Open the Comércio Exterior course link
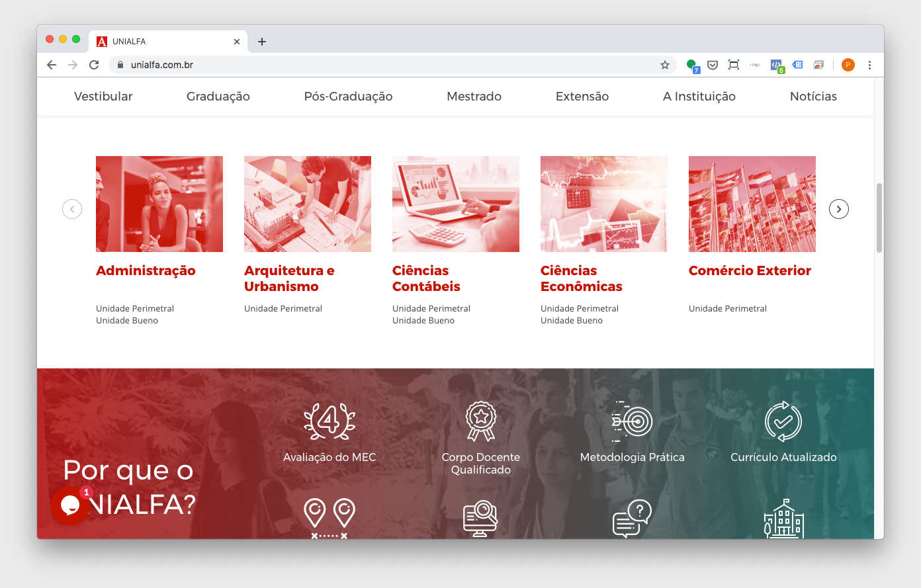Screen dimensions: 921x588 750,271
